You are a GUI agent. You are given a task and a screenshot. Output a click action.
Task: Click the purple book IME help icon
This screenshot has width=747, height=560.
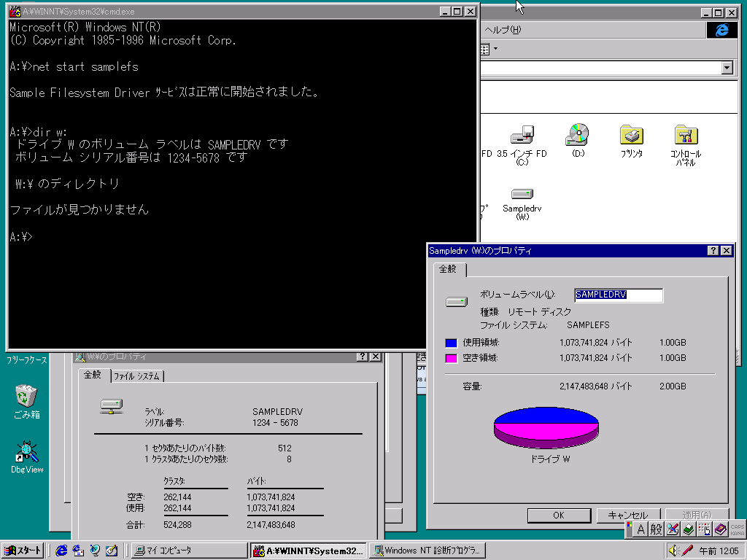click(720, 529)
